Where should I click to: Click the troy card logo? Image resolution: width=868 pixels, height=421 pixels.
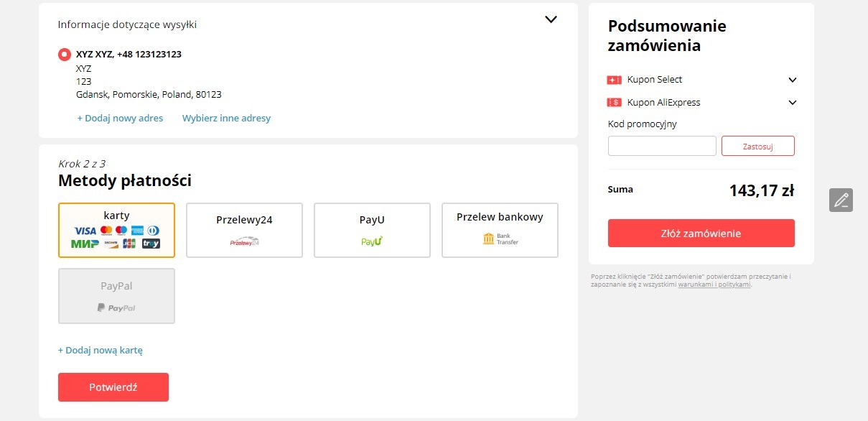click(151, 244)
